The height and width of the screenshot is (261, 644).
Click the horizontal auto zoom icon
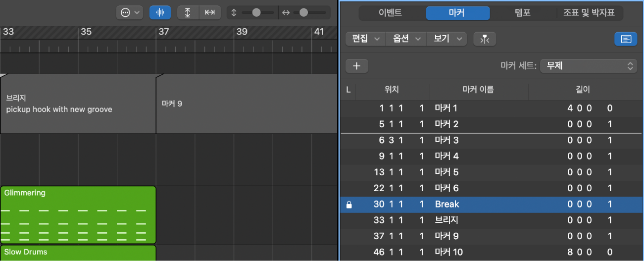(210, 12)
